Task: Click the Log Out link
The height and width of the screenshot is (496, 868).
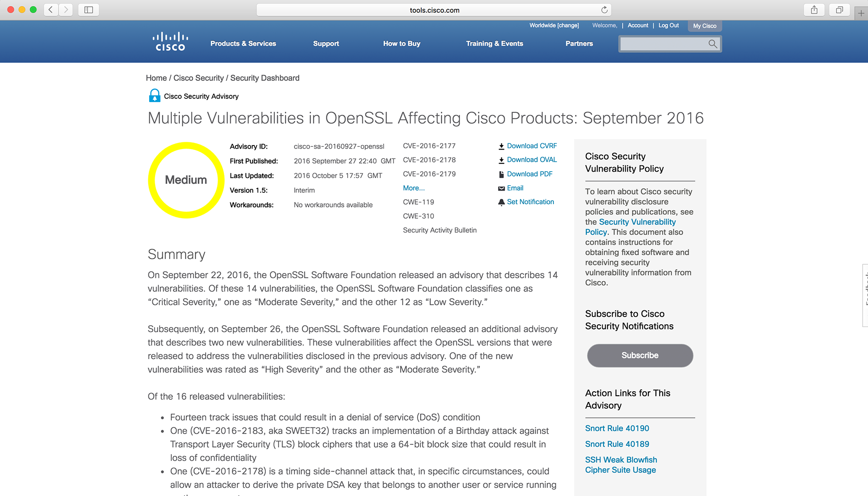Action: pyautogui.click(x=669, y=25)
